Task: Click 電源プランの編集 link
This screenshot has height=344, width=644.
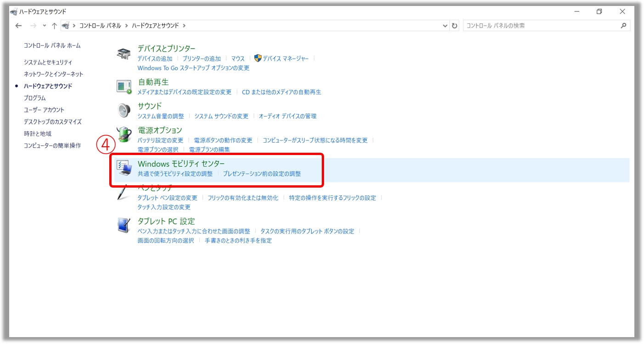Action: click(209, 150)
